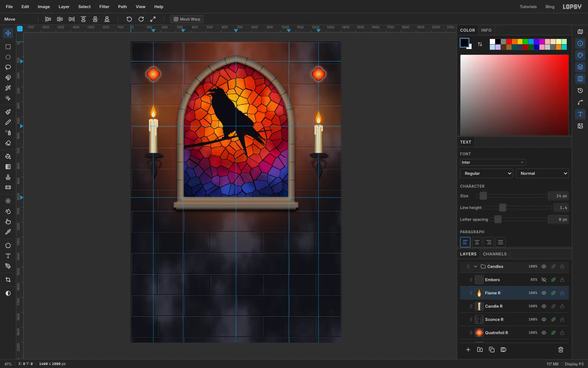Select the Quatrefoil R layer thumbnail
The image size is (588, 368).
[479, 333]
